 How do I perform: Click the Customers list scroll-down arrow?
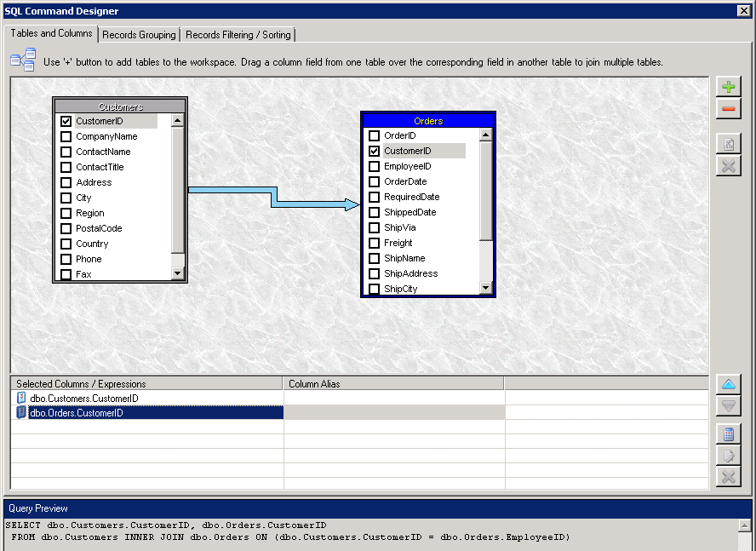(x=178, y=274)
